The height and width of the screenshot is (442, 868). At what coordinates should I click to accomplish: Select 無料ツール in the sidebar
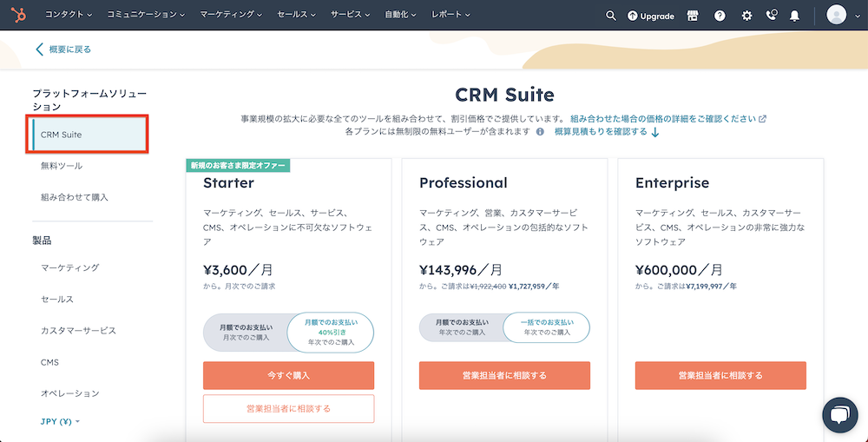pyautogui.click(x=62, y=166)
